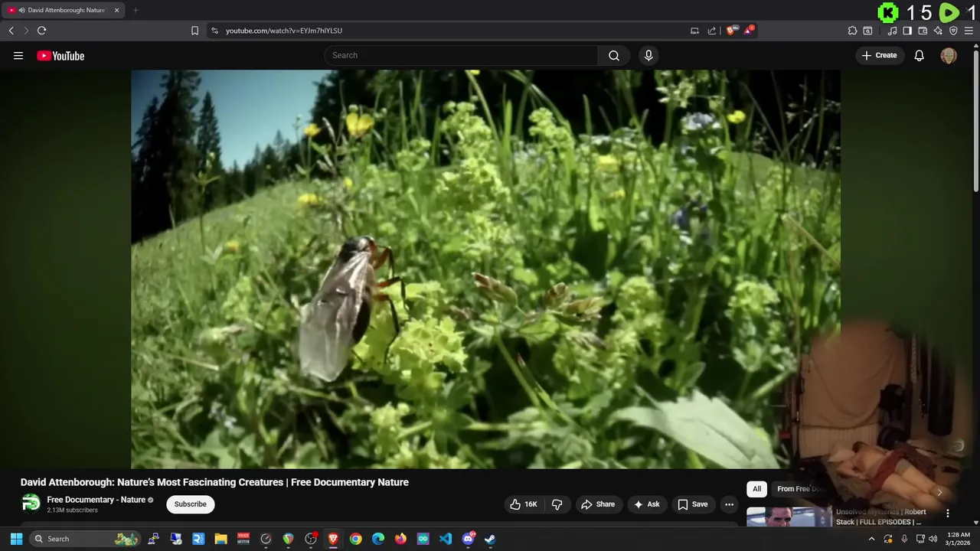
Task: Open the Free Documentary - Nature channel link
Action: point(96,500)
